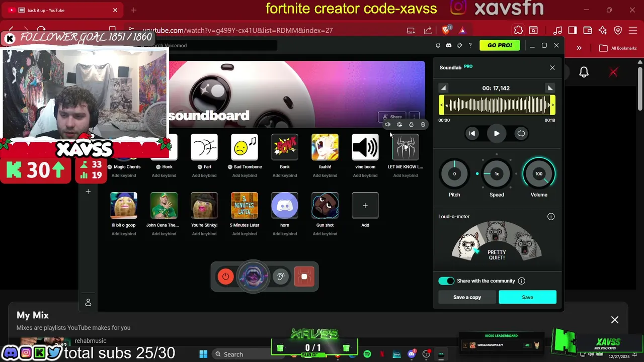Screen dimensions: 644x362
Task: Open the browser media music note icon
Action: point(557,30)
